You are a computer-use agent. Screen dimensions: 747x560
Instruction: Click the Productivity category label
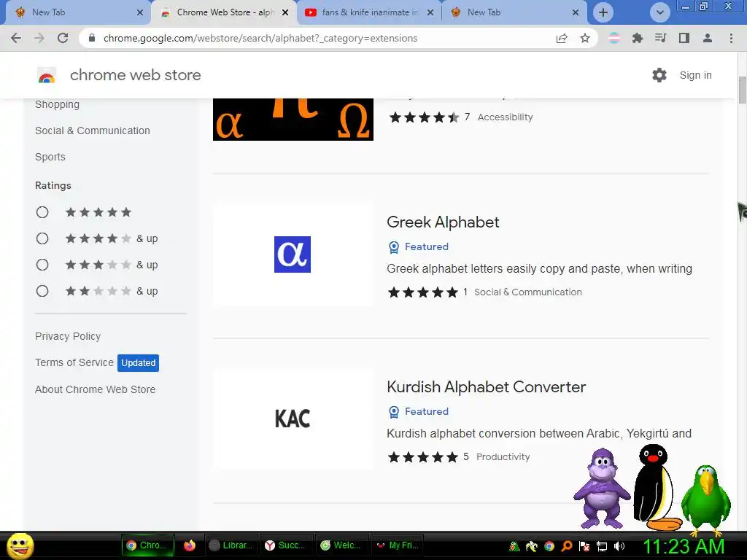(x=503, y=456)
